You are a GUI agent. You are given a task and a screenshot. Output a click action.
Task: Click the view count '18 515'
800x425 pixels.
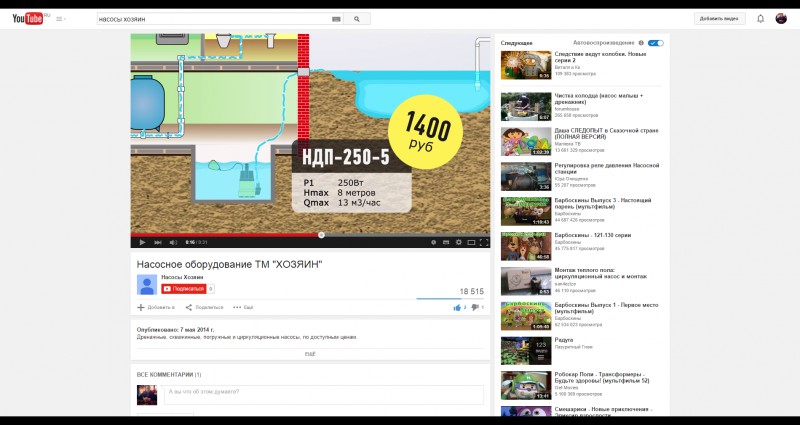point(471,292)
